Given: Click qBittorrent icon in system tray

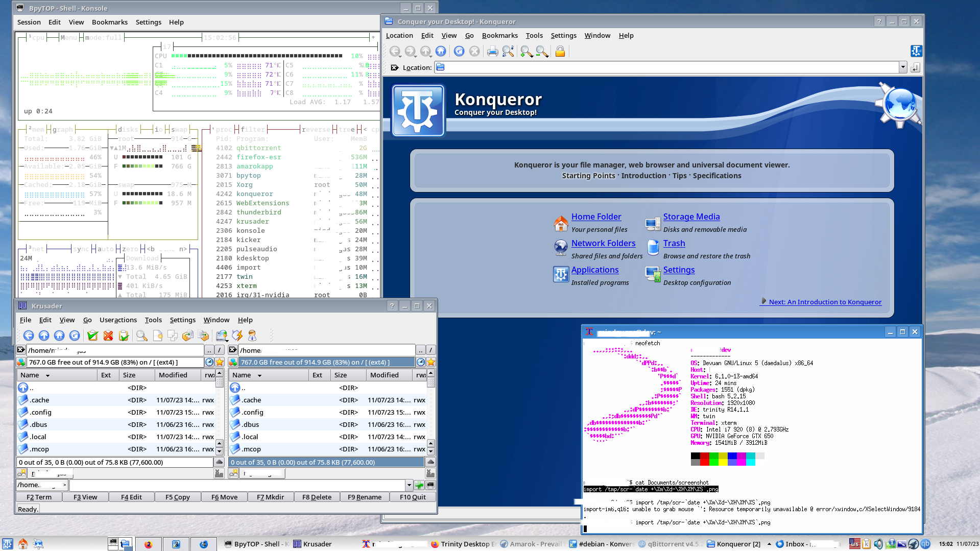Looking at the screenshot, I should 925,544.
